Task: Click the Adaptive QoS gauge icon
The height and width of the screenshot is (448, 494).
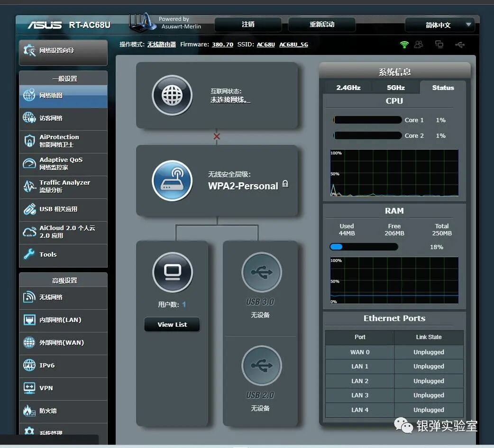Action: pos(29,163)
